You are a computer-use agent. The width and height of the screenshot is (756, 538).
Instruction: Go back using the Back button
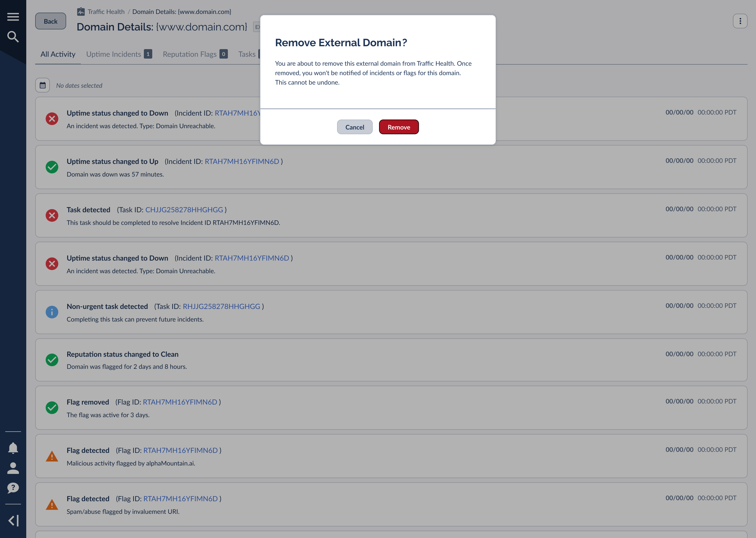coord(51,21)
